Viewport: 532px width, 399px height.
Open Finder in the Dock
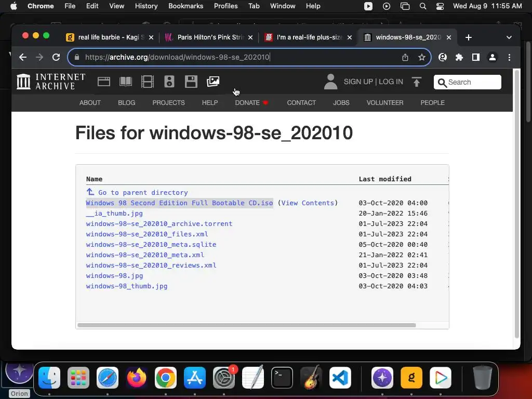click(49, 378)
